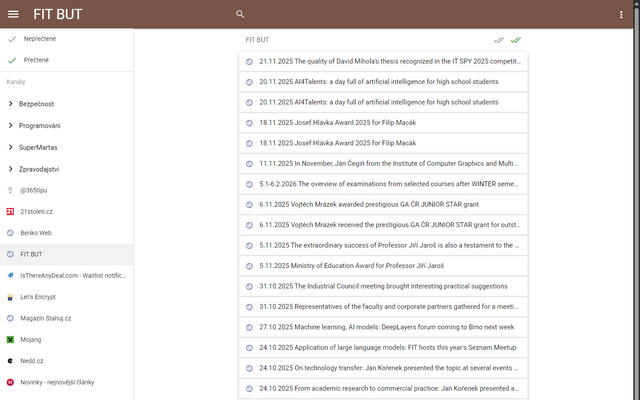Image resolution: width=640 pixels, height=400 pixels.
Task: Expand the Bezpečnost channel group
Action: pos(67,104)
